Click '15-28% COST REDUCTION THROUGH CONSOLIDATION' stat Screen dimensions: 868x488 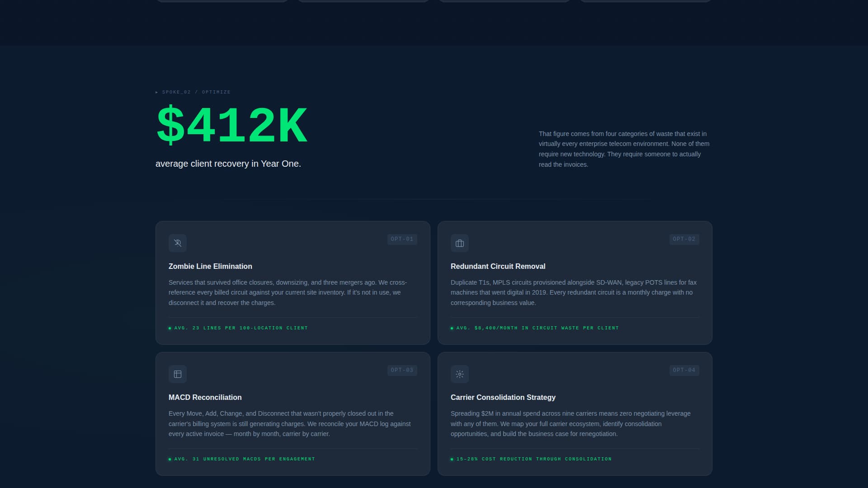pos(531,459)
